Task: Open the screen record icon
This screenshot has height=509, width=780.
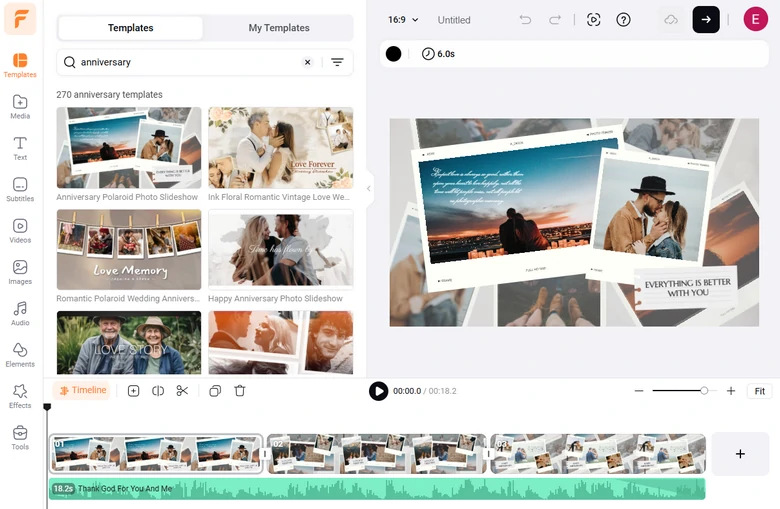Action: [593, 20]
